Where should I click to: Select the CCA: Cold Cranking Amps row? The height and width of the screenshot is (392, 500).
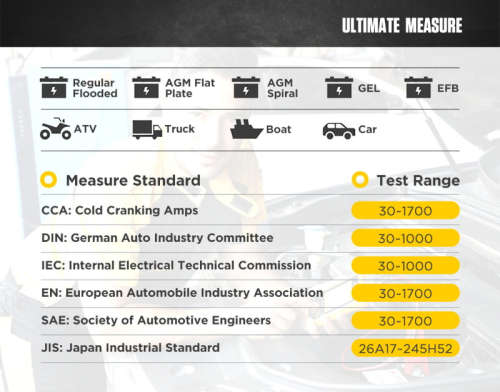point(250,210)
